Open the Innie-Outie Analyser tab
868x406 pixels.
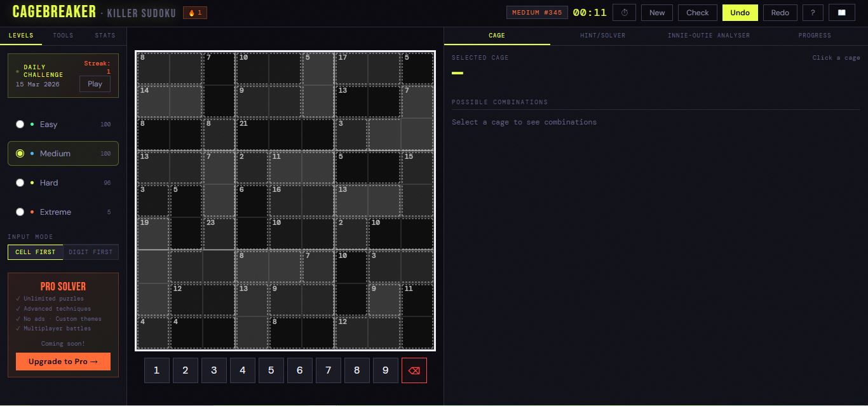point(709,36)
